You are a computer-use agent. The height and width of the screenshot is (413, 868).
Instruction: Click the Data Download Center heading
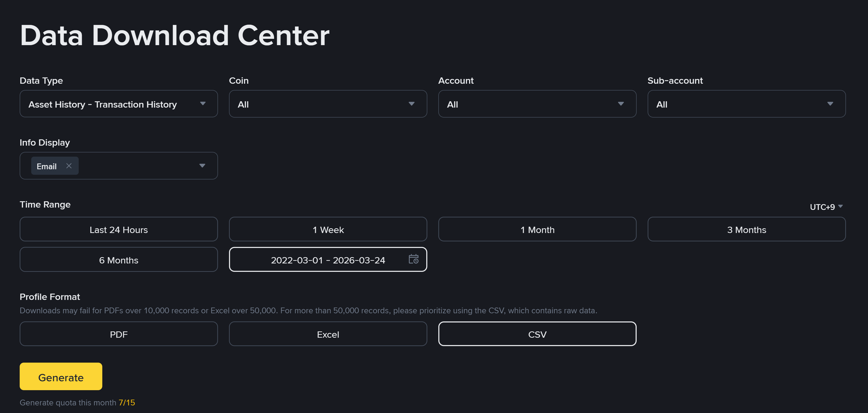click(174, 35)
